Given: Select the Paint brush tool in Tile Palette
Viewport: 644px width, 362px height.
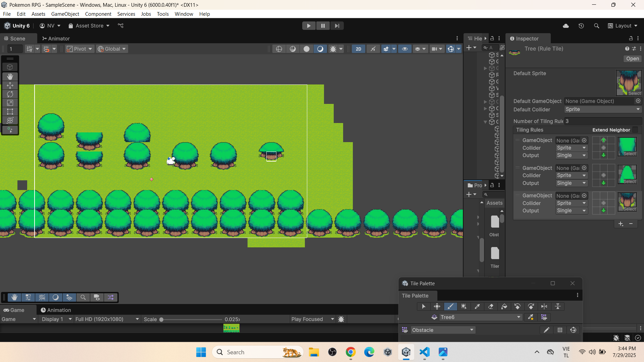Looking at the screenshot, I should pos(450,306).
